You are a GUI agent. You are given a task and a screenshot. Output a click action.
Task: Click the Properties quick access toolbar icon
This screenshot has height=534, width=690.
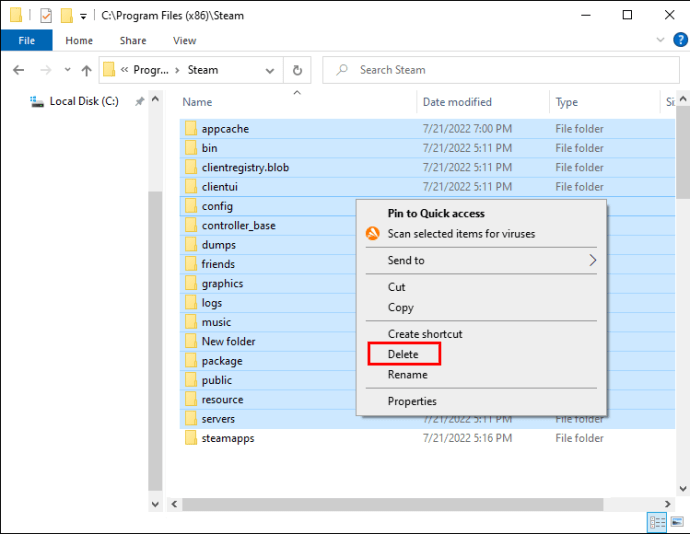(x=46, y=15)
